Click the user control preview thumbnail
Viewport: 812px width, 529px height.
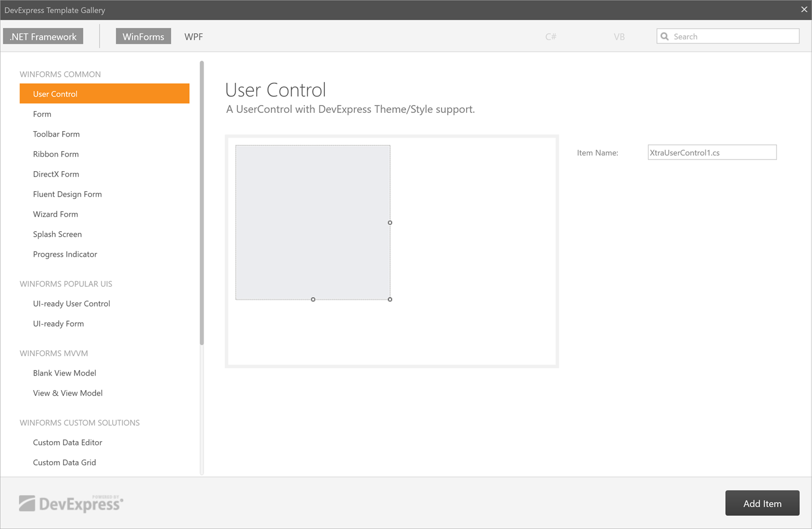point(313,222)
